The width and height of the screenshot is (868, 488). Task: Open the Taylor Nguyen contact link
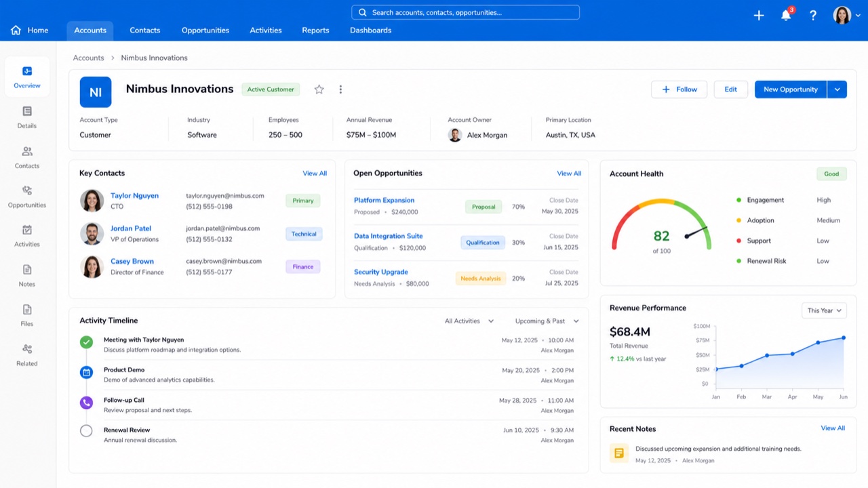134,196
